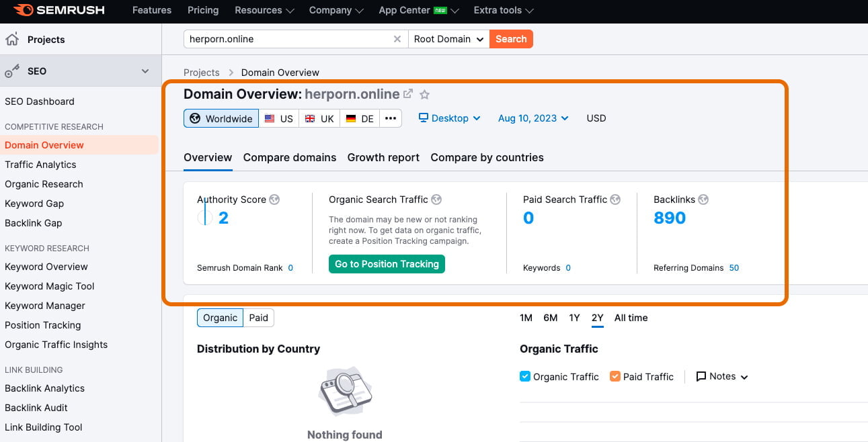Open Link Building Tool in sidebar

click(x=44, y=427)
